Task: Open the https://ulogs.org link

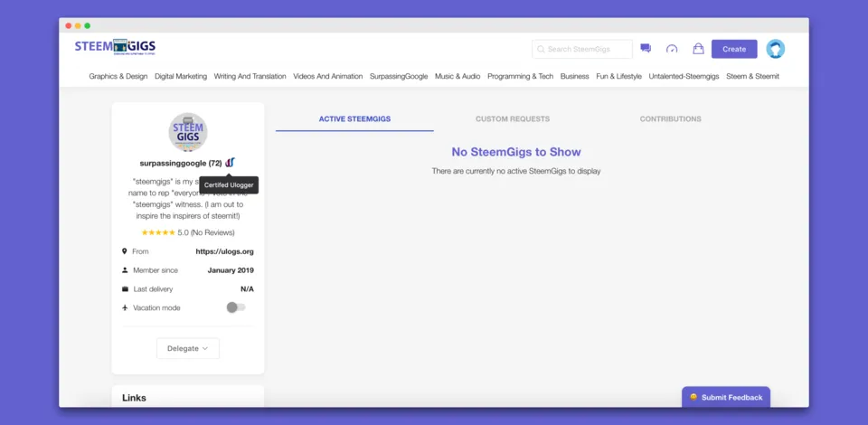Action: (225, 251)
